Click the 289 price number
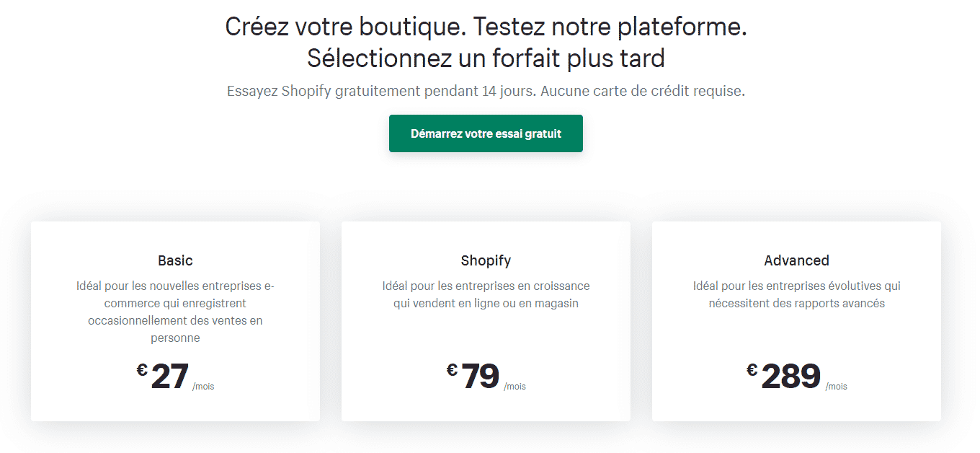The width and height of the screenshot is (980, 453). click(x=790, y=377)
